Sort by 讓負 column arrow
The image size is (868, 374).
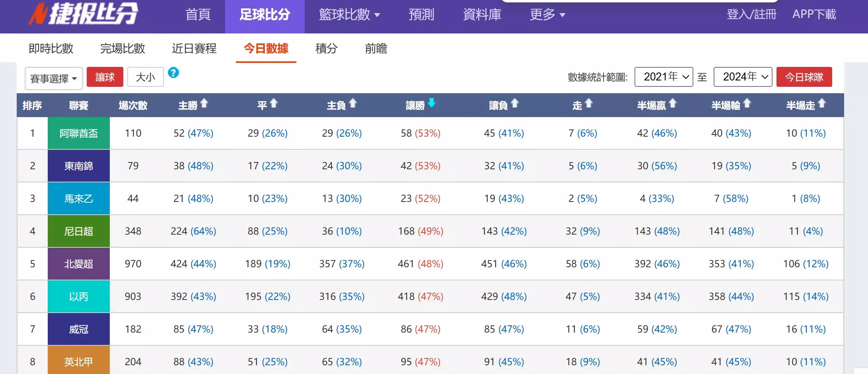pyautogui.click(x=515, y=104)
